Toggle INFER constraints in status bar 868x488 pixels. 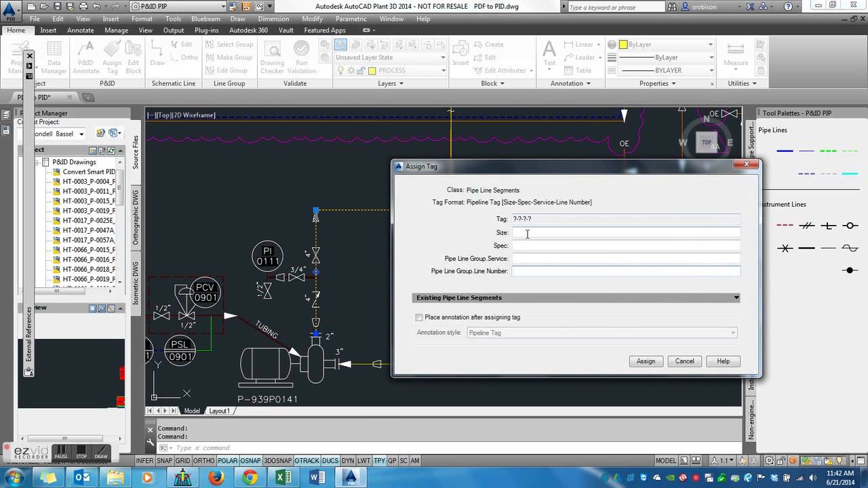pyautogui.click(x=144, y=461)
